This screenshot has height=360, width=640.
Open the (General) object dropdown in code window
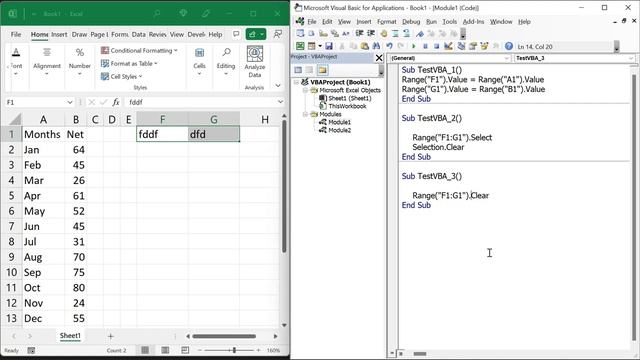coord(506,58)
